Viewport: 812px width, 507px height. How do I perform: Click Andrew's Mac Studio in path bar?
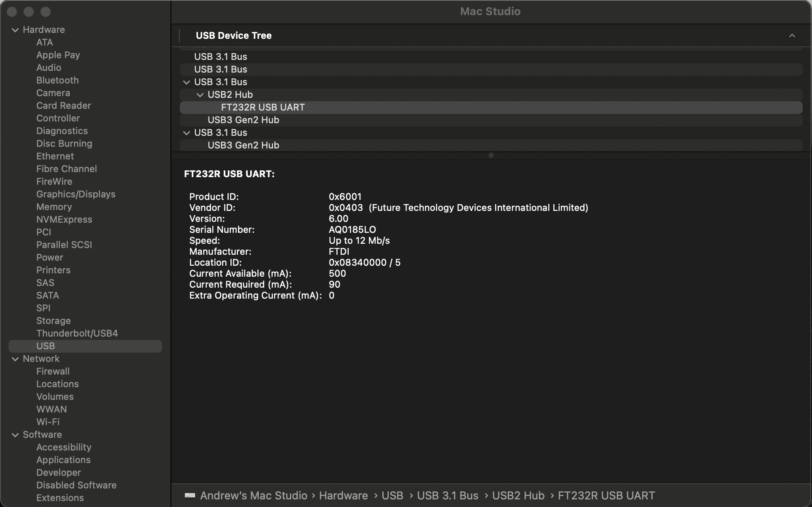pos(253,496)
